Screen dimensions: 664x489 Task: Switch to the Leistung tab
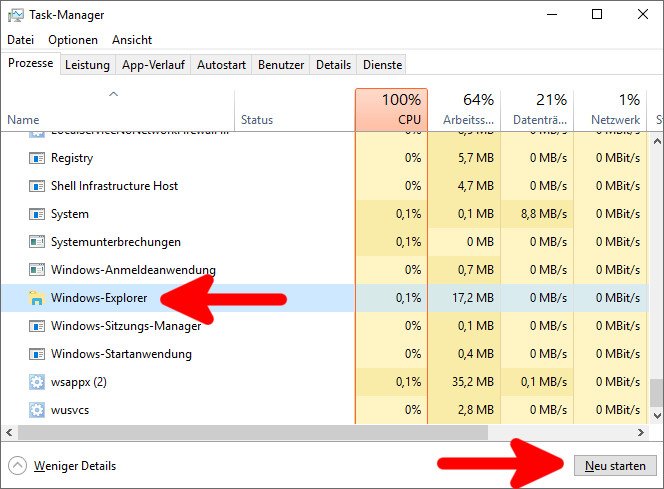pos(87,65)
